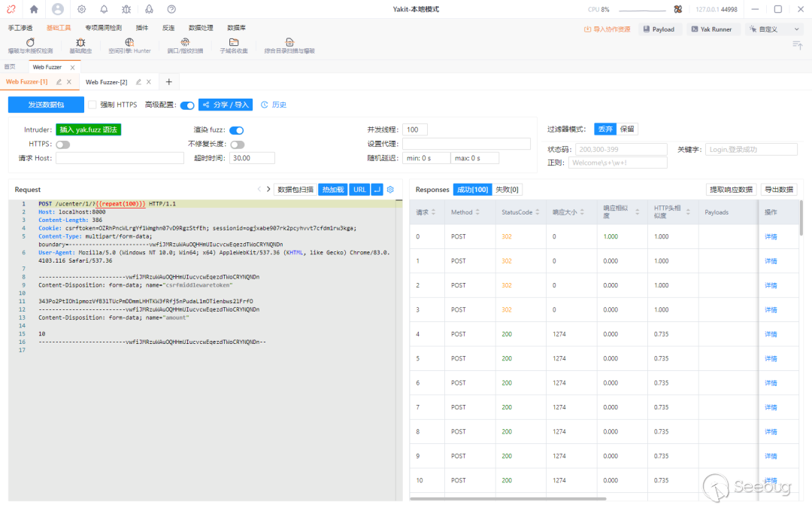812x508 pixels.
Task: Rename Web Fuzzer-[2] tab via pencil icon
Action: pyautogui.click(x=138, y=82)
